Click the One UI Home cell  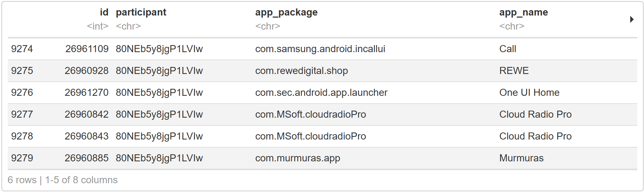(529, 93)
